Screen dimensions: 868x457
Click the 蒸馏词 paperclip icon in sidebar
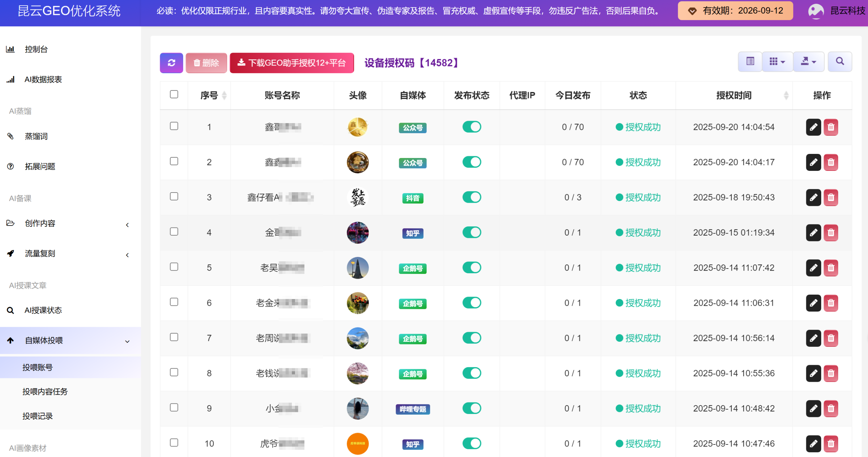(x=11, y=136)
